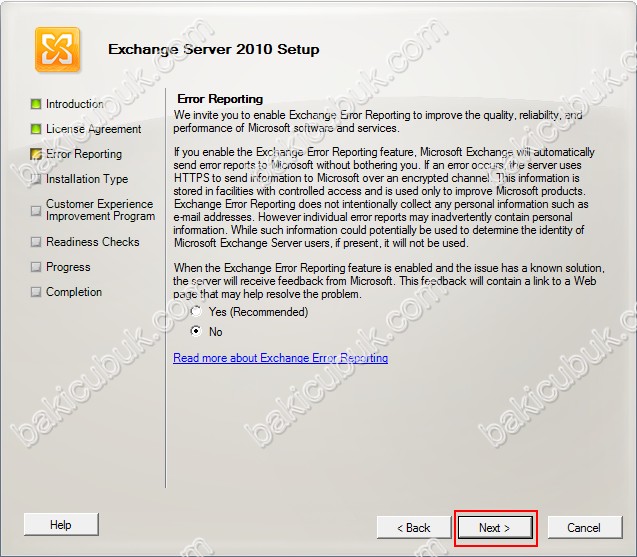Click the Customer Experience Improvement Program label
Image resolution: width=637 pixels, height=557 pixels.
click(100, 210)
